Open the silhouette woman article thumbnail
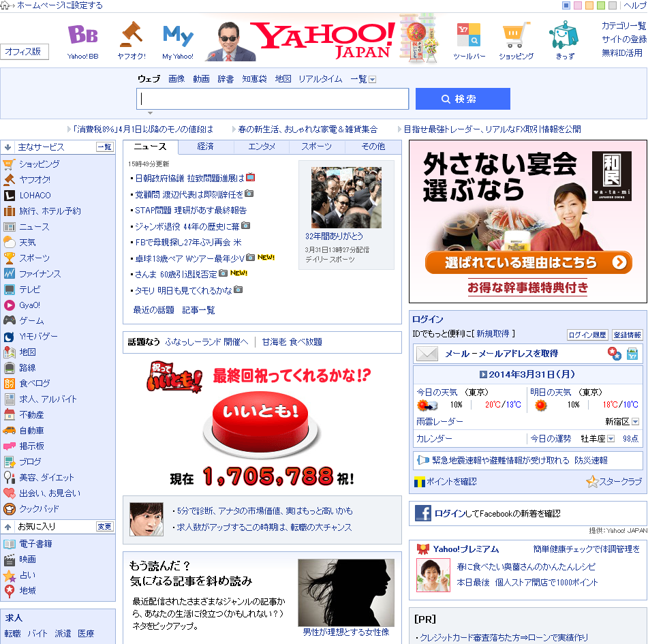The width and height of the screenshot is (648, 644). point(346,593)
